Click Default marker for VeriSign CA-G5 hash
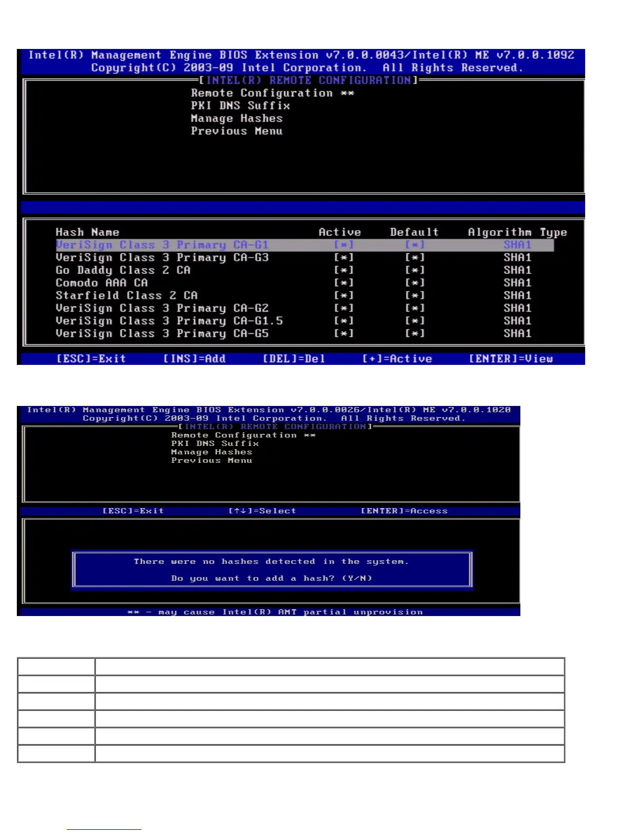Screen dimensions: 644x834 (x=415, y=333)
